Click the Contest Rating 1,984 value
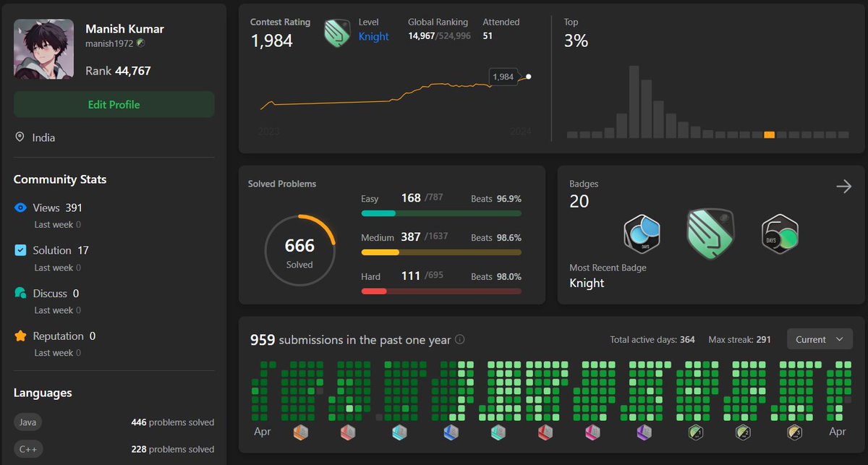Viewport: 868px width, 465px height. (271, 41)
